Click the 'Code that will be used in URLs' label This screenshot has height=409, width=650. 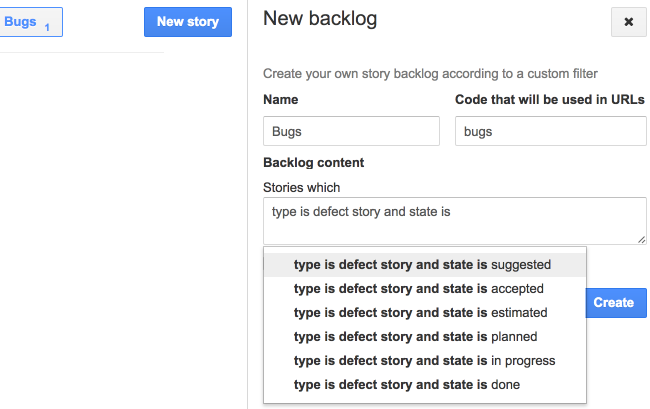(x=549, y=100)
